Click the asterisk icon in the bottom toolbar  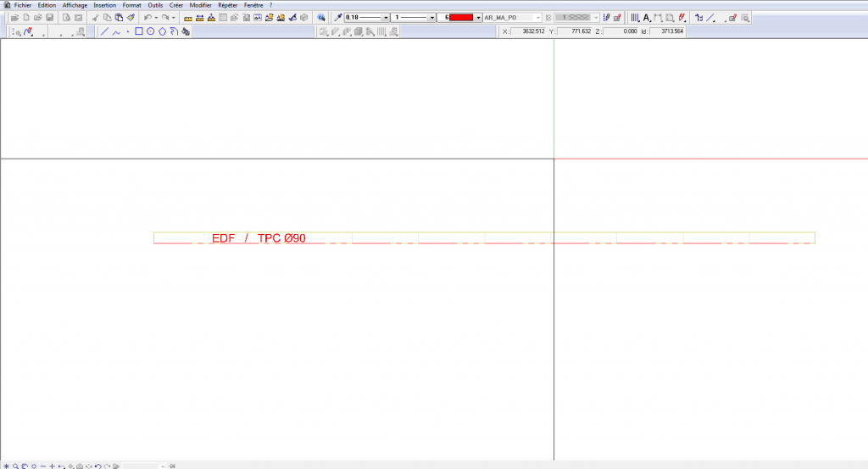(6, 466)
